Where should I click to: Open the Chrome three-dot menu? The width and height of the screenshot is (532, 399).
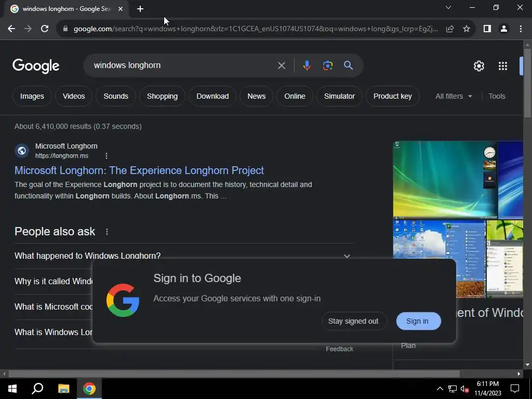click(x=521, y=29)
